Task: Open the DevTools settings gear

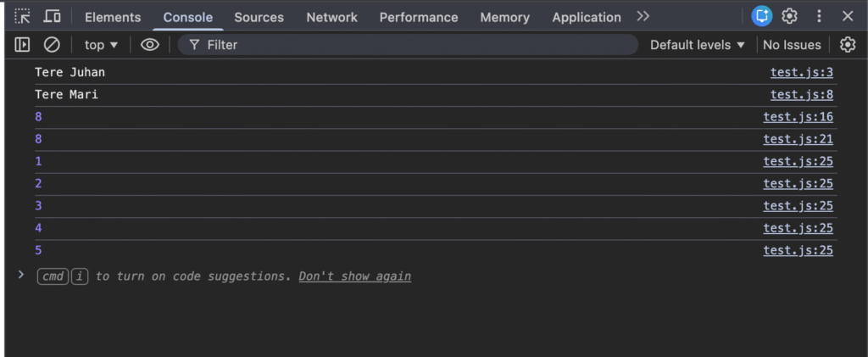Action: click(789, 16)
